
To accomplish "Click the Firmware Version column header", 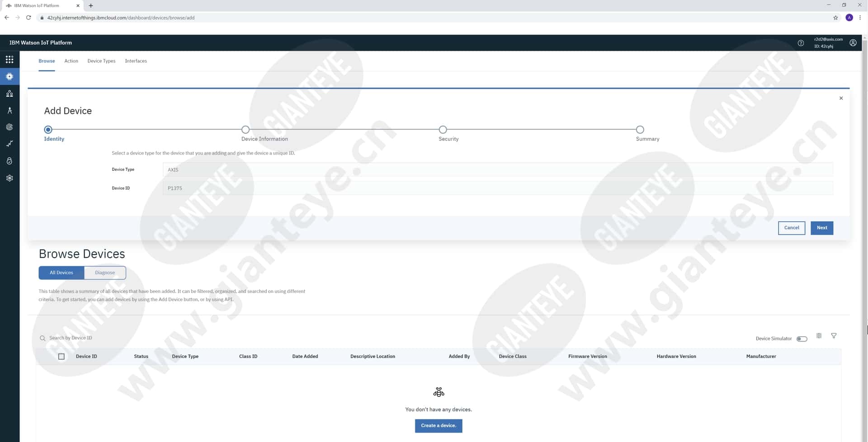I will (587, 357).
